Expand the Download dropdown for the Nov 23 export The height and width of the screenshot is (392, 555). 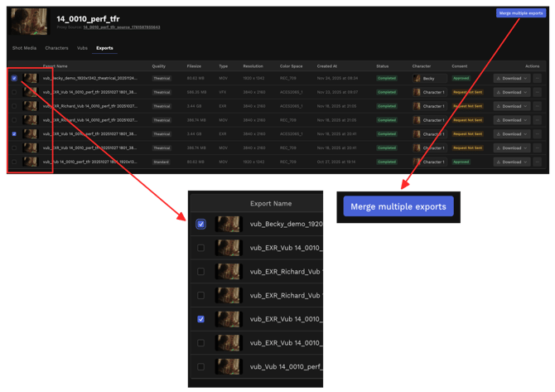(x=511, y=92)
